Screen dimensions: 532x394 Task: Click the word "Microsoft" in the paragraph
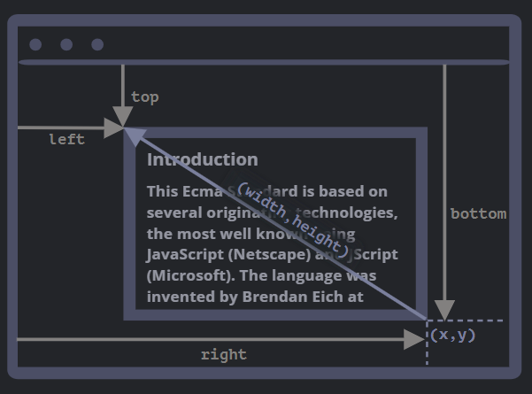click(x=189, y=276)
